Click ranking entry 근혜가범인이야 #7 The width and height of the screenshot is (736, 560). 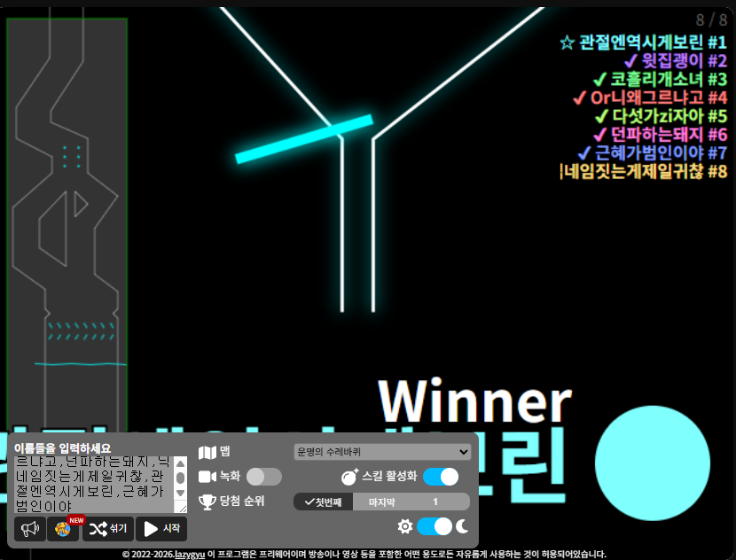661,153
